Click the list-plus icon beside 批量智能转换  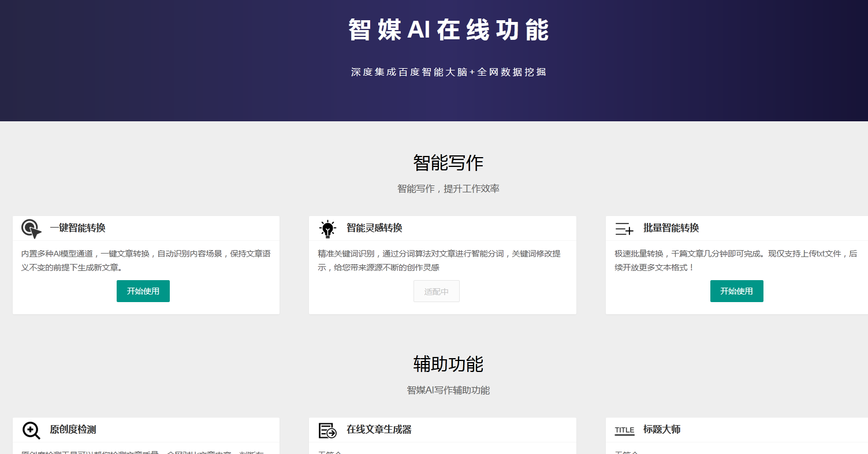coord(624,229)
